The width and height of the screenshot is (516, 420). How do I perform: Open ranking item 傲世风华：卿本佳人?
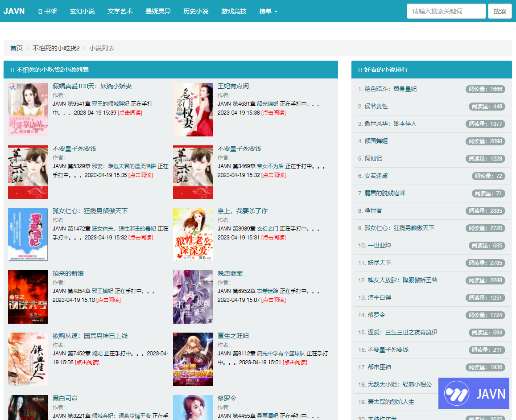pyautogui.click(x=390, y=124)
